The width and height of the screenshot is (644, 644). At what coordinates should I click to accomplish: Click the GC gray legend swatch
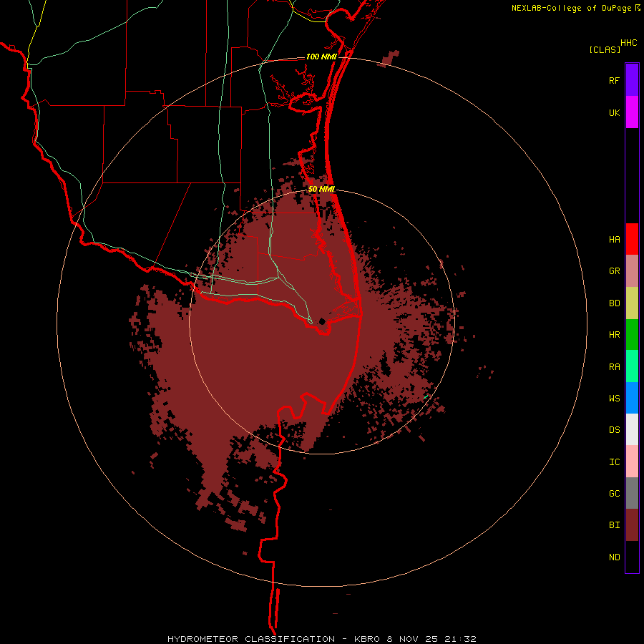click(x=632, y=493)
